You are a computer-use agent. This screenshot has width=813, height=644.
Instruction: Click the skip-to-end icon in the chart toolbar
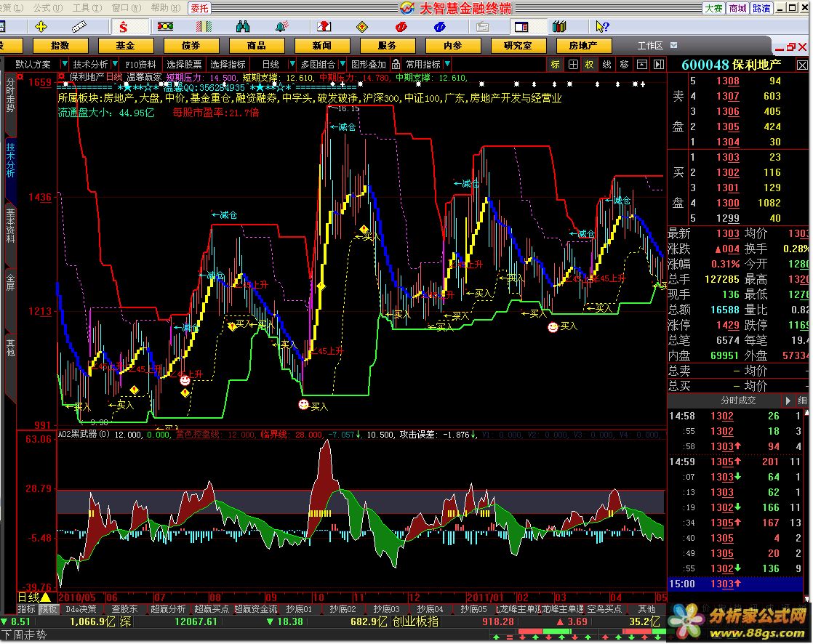tap(659, 64)
